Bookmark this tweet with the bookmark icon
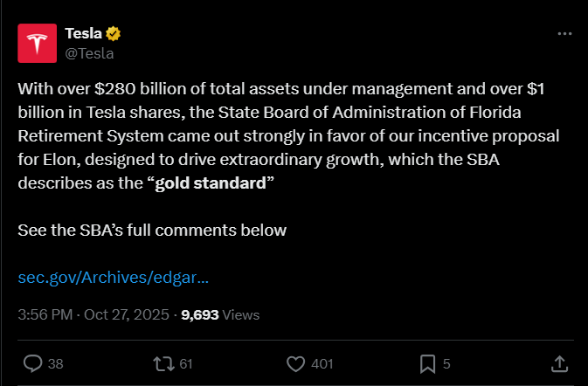588x386 pixels. click(x=428, y=363)
